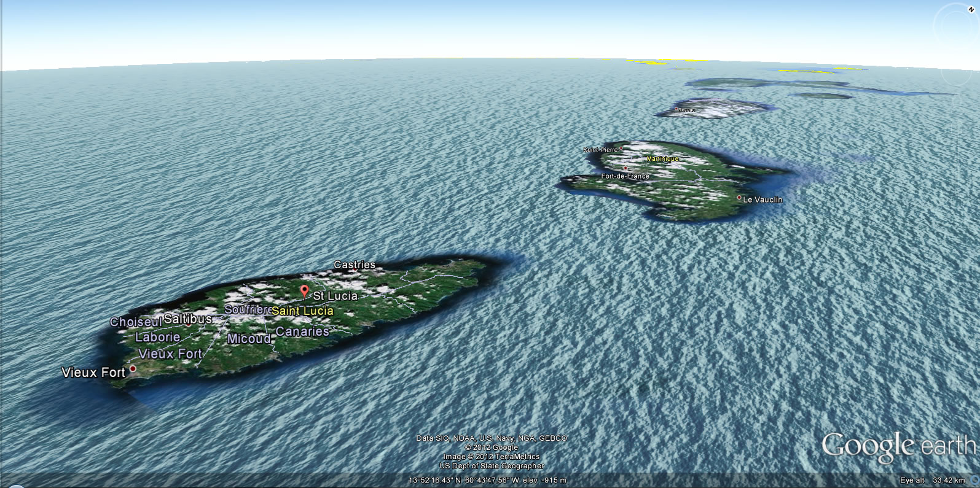Viewport: 980px width, 488px height.
Task: Click the Soufriere district label
Action: (247, 309)
